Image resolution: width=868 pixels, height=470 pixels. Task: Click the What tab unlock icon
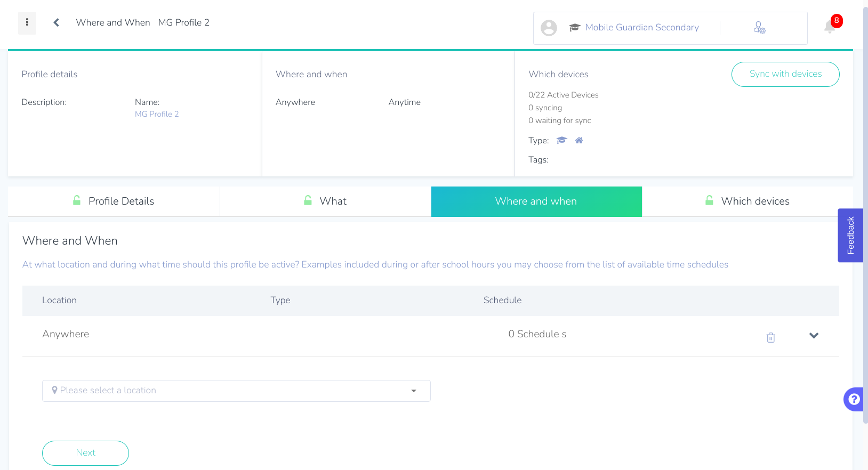[308, 200]
